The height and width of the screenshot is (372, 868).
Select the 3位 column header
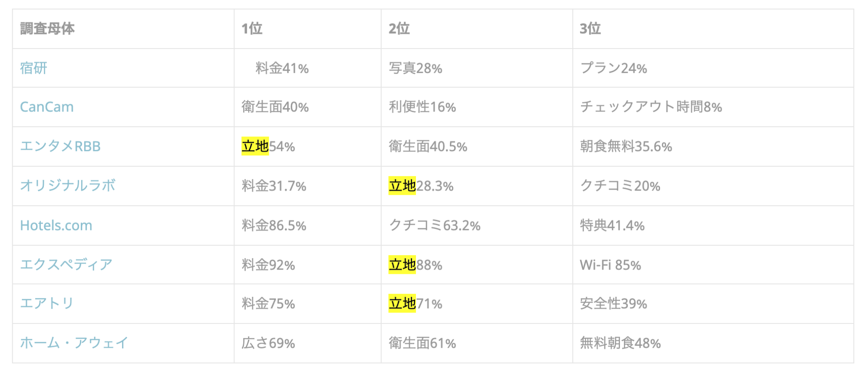[590, 29]
